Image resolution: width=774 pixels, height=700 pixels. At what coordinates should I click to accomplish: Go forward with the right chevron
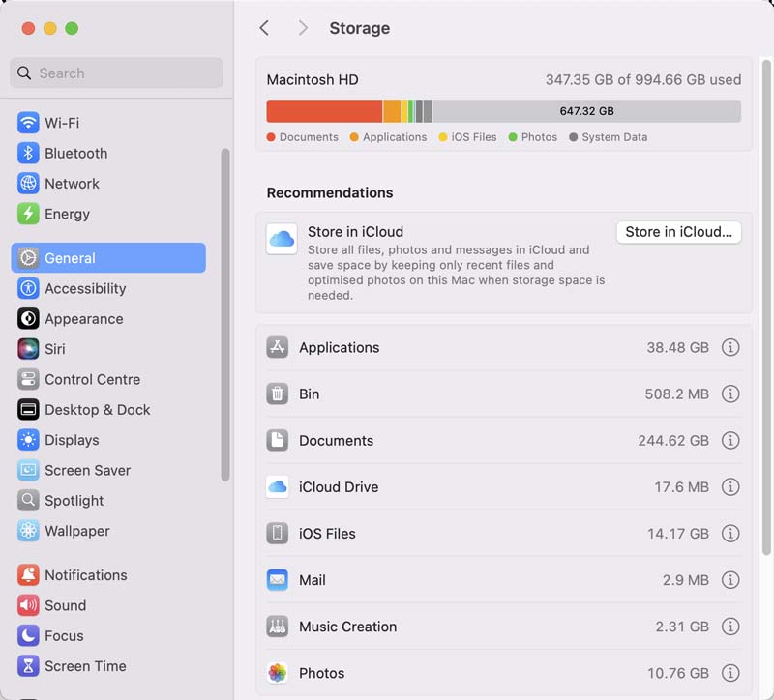tap(303, 28)
